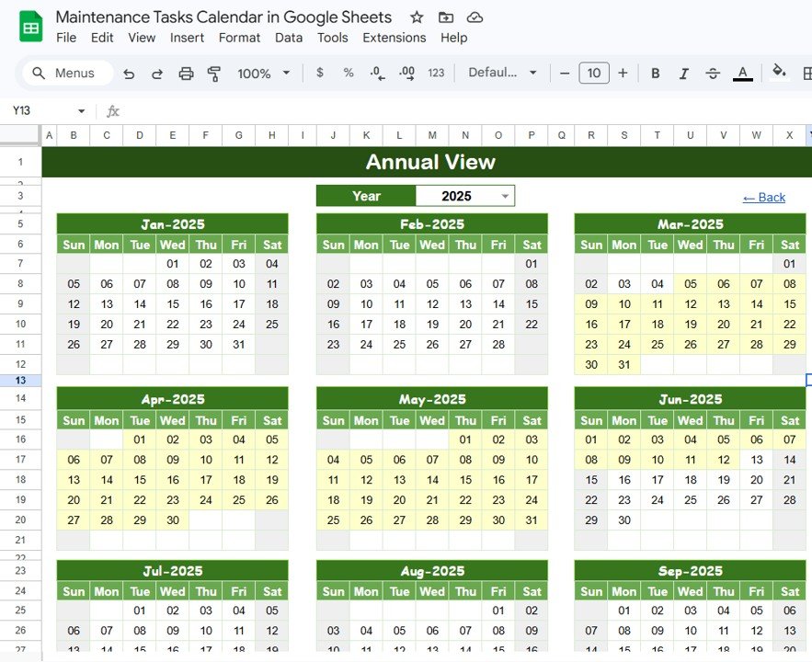Select the May-2025 month header
The image size is (812, 662).
point(432,399)
